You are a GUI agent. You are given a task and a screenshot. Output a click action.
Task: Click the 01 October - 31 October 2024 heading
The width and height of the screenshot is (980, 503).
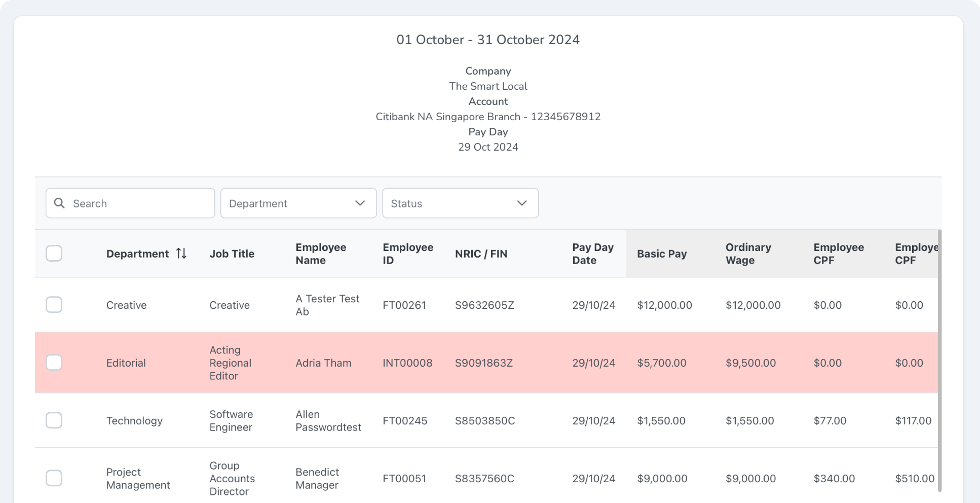488,40
